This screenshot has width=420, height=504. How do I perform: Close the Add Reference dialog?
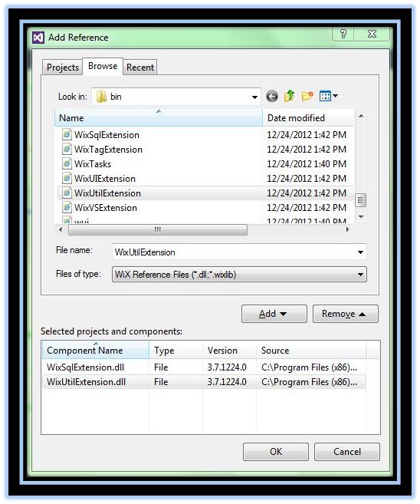(372, 34)
